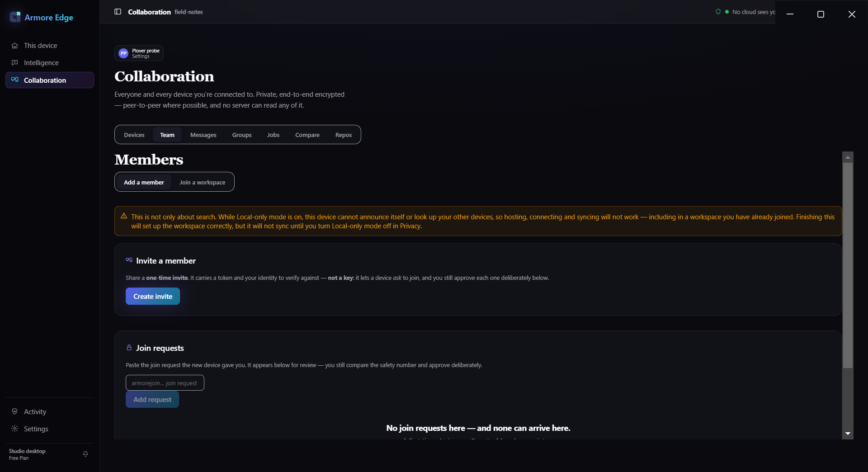
Task: Open the Jobs tab
Action: click(x=273, y=135)
